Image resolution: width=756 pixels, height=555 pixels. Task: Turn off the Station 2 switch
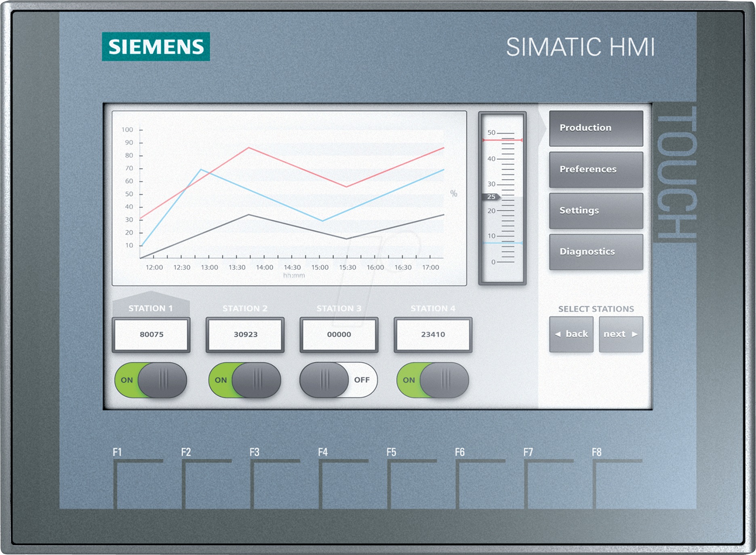[244, 380]
